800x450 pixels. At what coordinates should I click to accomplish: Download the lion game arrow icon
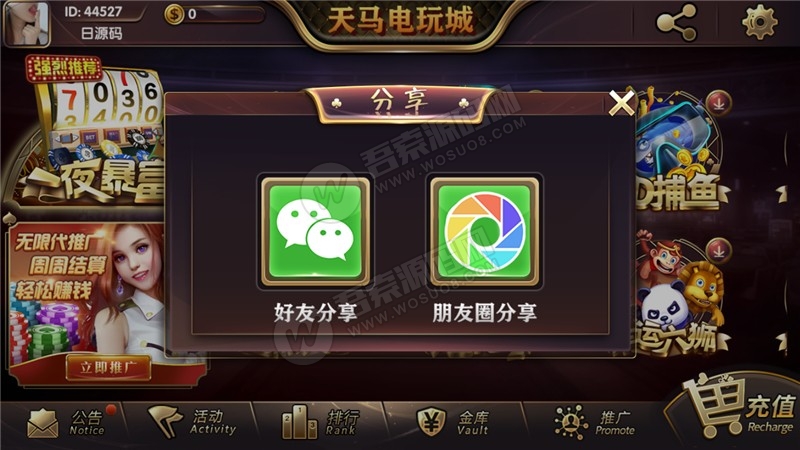point(718,251)
